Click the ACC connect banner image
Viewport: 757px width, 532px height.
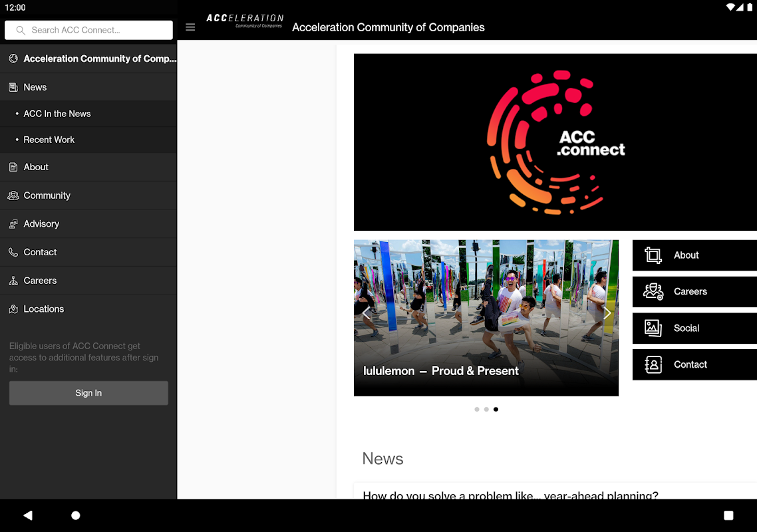click(555, 142)
